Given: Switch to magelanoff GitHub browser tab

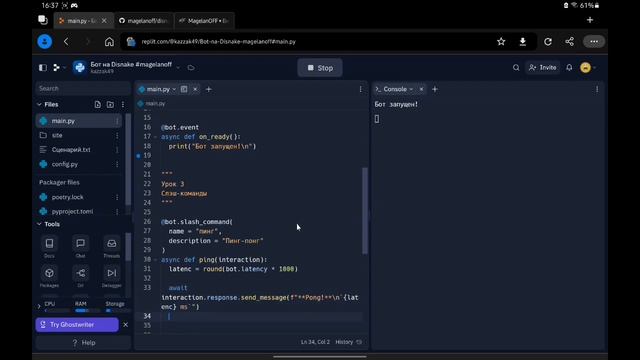Looking at the screenshot, I should click(x=144, y=20).
